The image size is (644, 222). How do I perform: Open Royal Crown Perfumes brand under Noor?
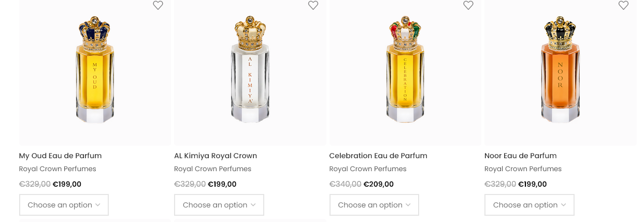(x=523, y=169)
